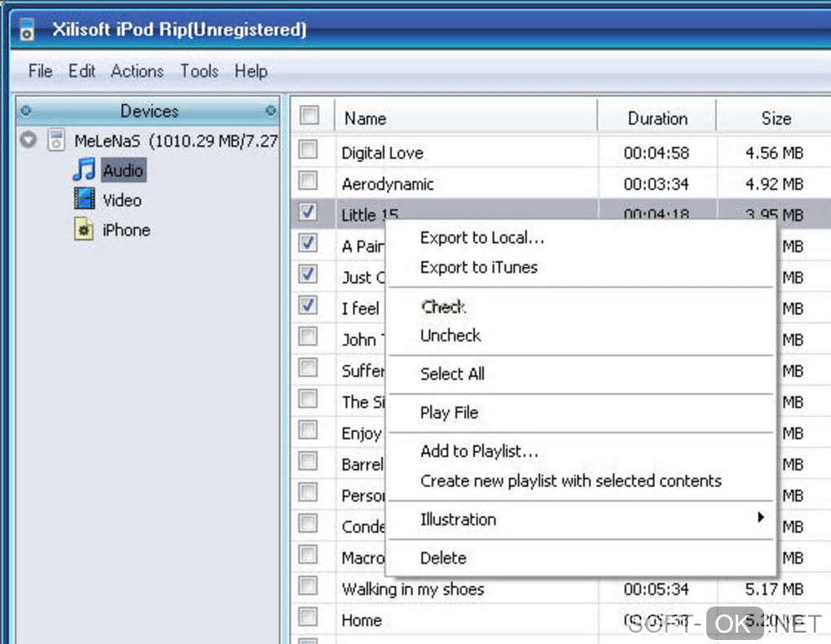Select the Home track name

[x=362, y=620]
